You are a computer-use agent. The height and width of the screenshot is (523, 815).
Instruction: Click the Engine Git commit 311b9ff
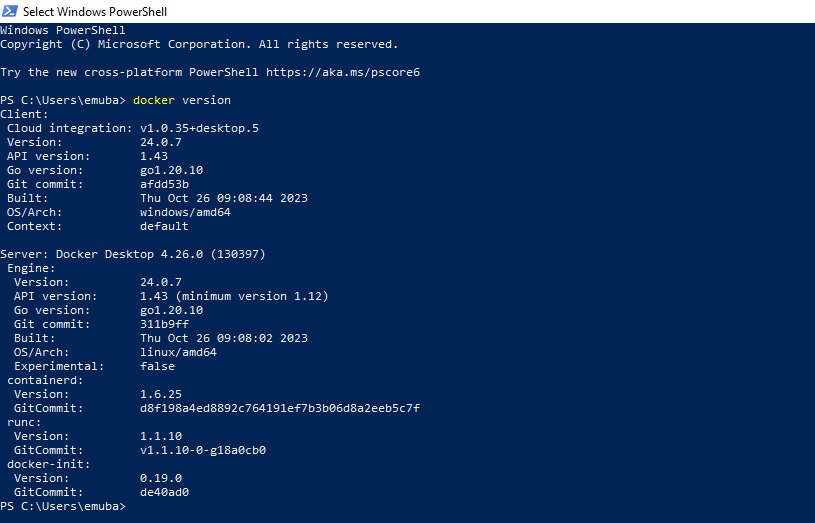point(164,324)
